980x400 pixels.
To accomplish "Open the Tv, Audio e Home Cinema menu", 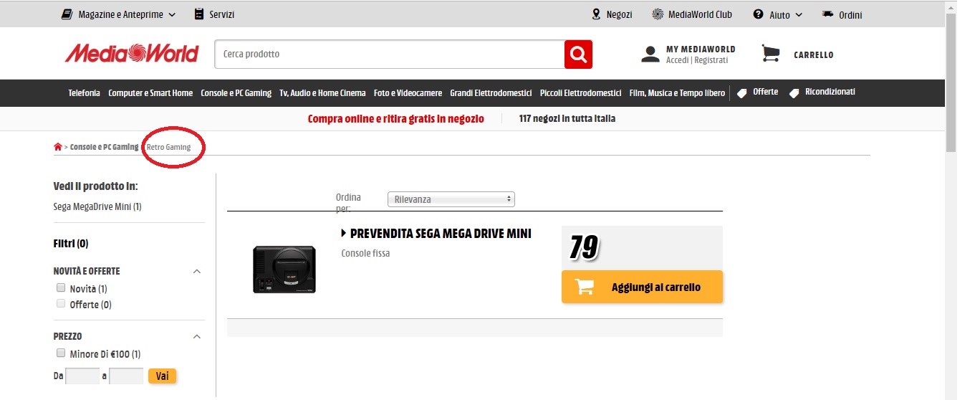I will (x=322, y=93).
